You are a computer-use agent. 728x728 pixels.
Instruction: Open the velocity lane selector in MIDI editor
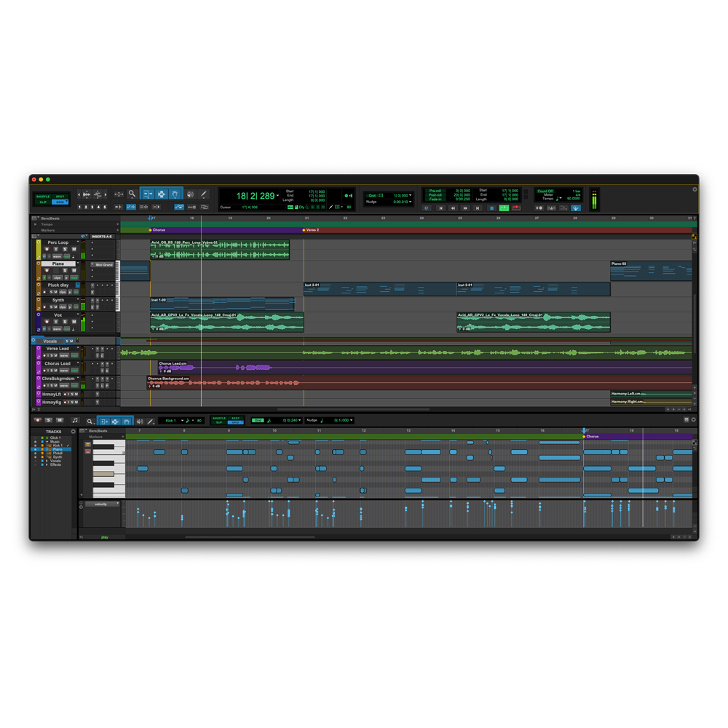tap(103, 505)
